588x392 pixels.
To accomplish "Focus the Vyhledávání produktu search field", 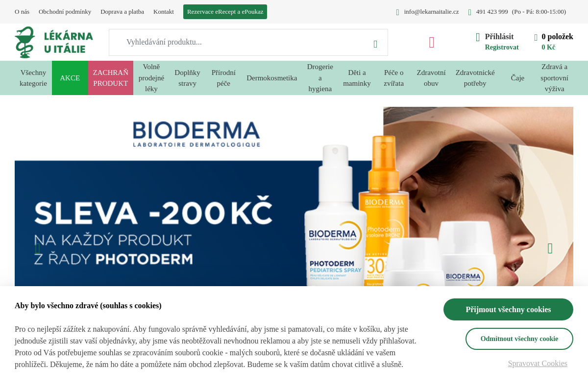I will tap(240, 43).
